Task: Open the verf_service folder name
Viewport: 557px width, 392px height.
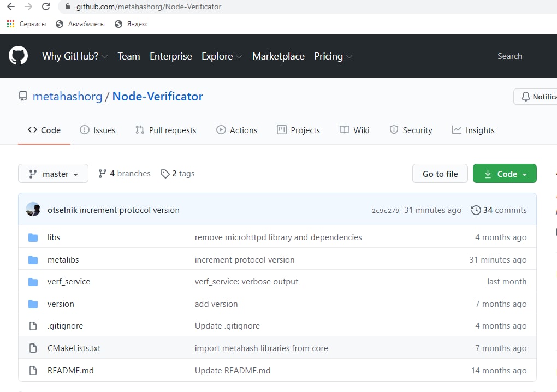Action: (69, 282)
